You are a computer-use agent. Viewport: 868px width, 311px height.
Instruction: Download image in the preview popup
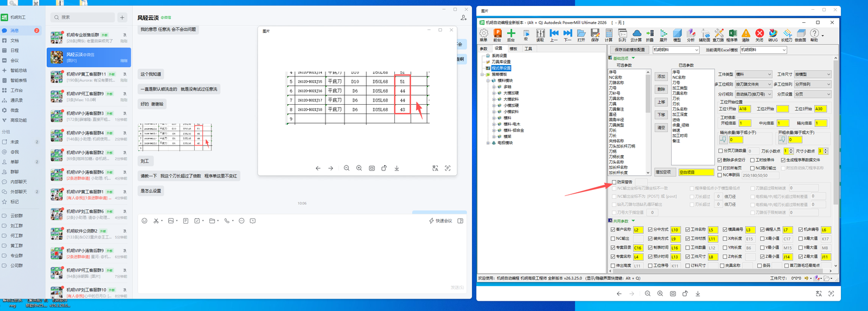point(397,168)
